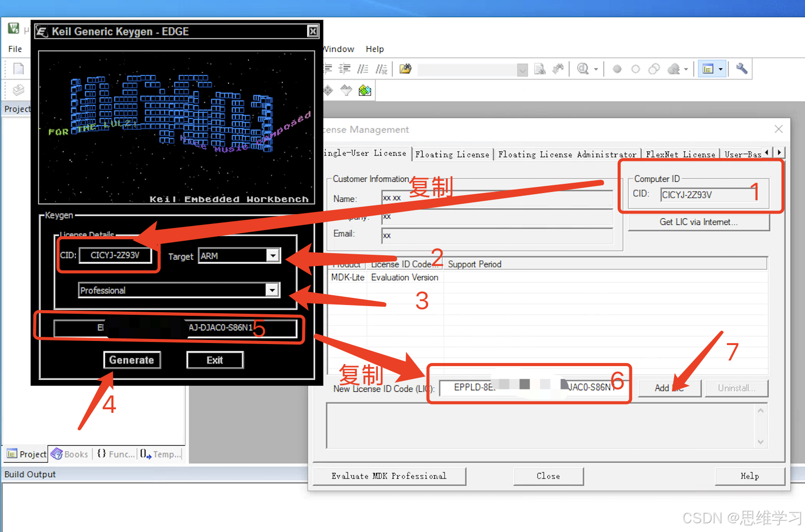Click the grey diamond icon in second toolbar row
Viewport: 805px width, 532px height.
328,91
